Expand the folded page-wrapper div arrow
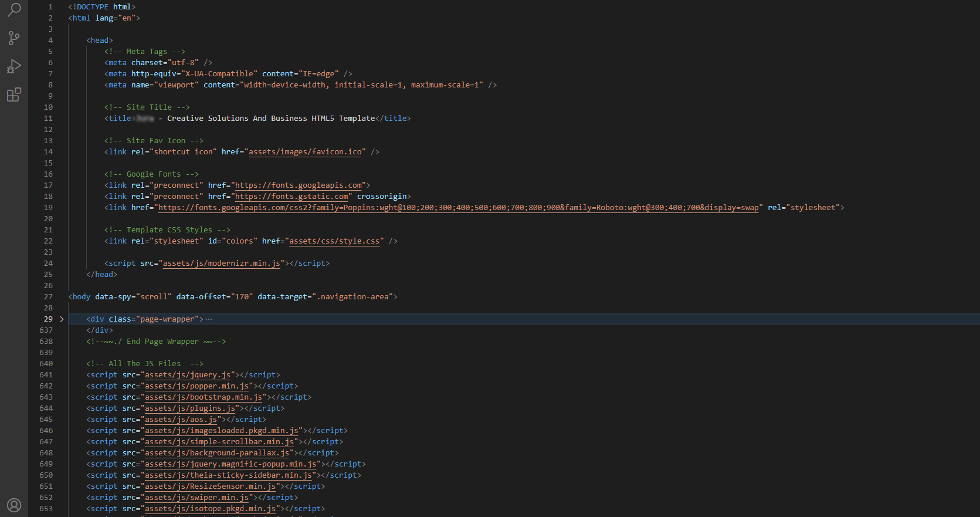The width and height of the screenshot is (980, 517). coord(62,319)
